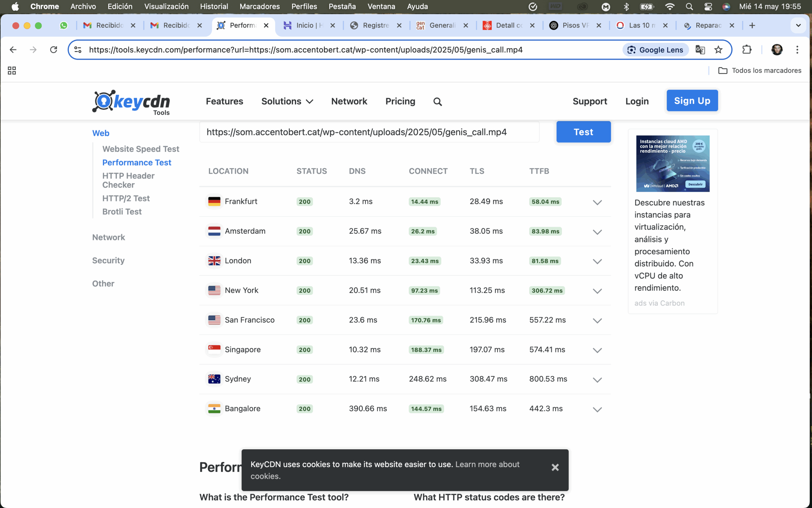This screenshot has height=508, width=812.
Task: Expand the Frankfurt result row
Action: click(597, 202)
